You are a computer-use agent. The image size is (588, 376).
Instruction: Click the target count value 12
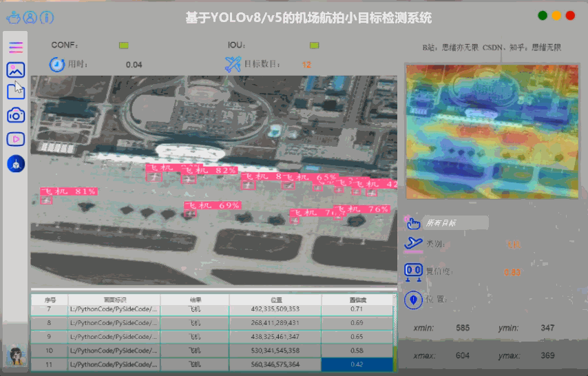pos(306,65)
